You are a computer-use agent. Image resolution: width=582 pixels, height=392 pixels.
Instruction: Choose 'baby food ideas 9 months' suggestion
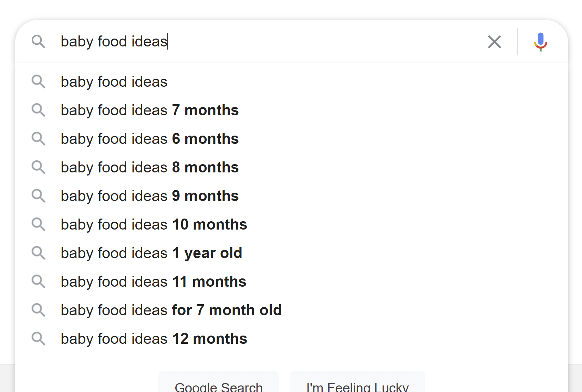point(149,196)
